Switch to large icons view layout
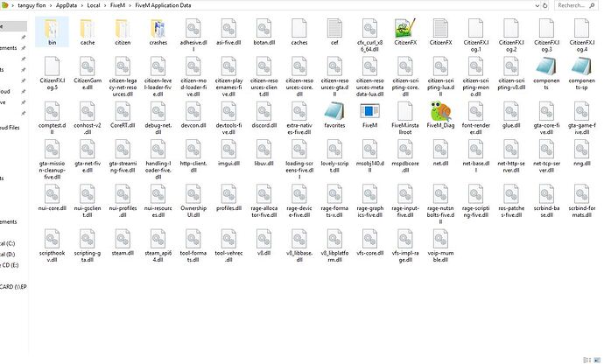The height and width of the screenshot is (364, 604). (597, 360)
